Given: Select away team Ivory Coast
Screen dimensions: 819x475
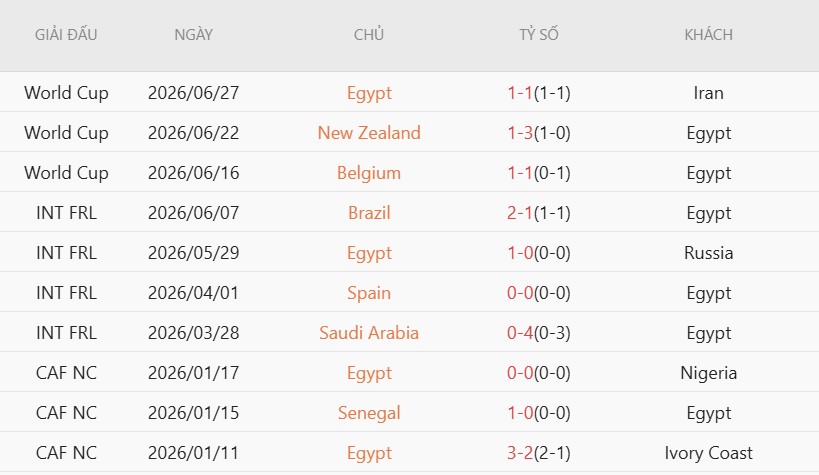Looking at the screenshot, I should point(708,453).
